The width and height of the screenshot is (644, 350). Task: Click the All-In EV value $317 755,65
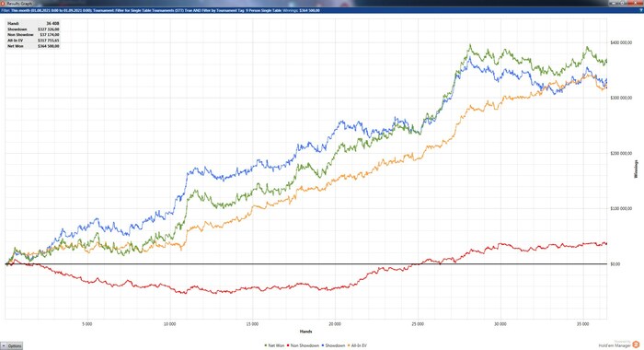[49, 41]
